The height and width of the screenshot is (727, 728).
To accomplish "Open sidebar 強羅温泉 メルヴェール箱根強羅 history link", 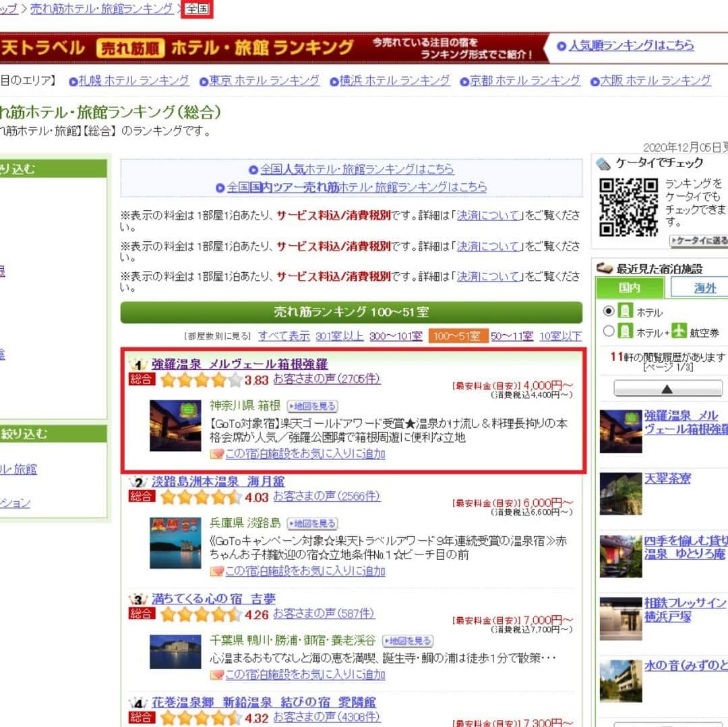I will tap(686, 422).
